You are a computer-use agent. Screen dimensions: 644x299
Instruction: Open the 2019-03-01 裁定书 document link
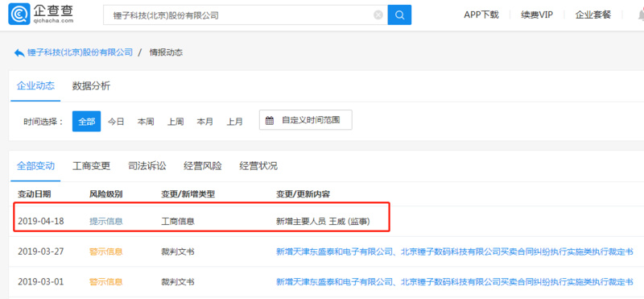pyautogui.click(x=455, y=282)
